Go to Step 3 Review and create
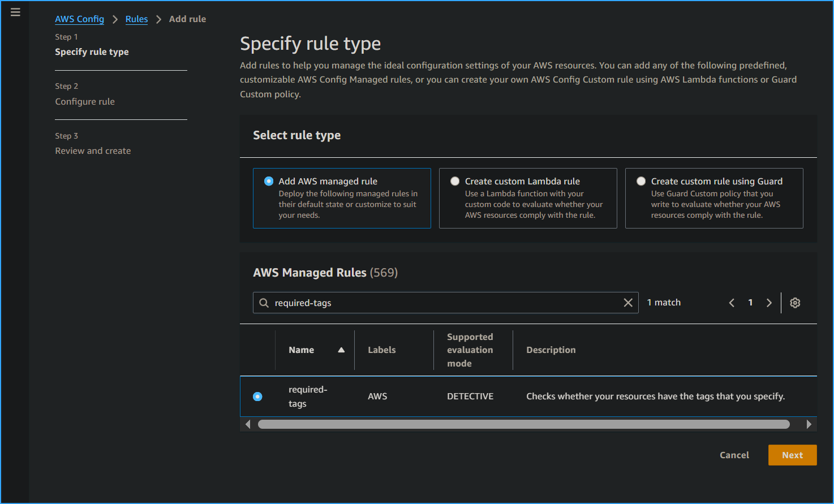Viewport: 834px width, 504px height. [x=93, y=150]
